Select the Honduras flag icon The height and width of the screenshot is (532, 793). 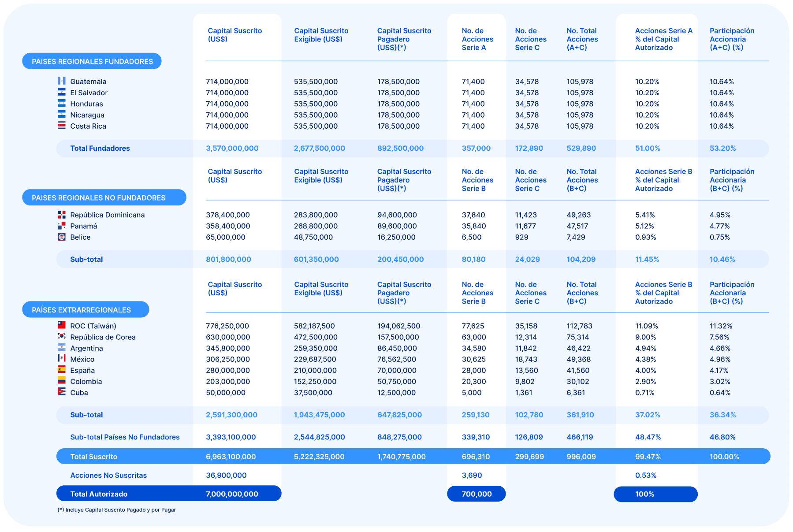coord(62,104)
